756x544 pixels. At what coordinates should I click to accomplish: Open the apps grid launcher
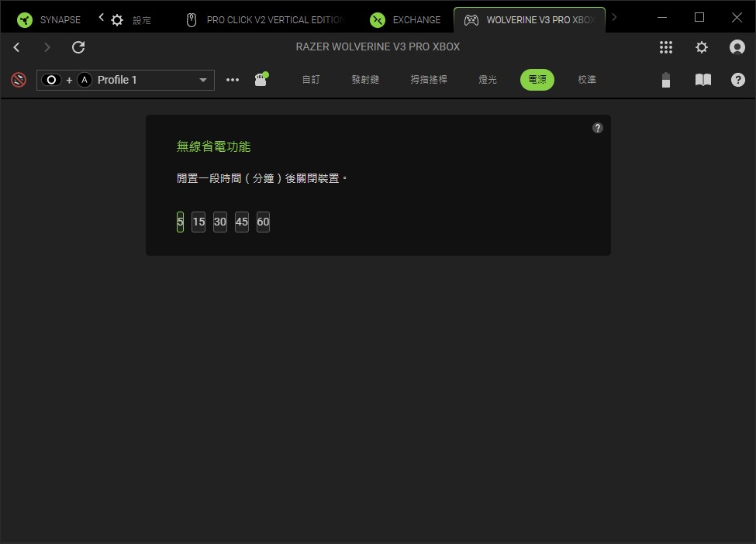point(666,47)
